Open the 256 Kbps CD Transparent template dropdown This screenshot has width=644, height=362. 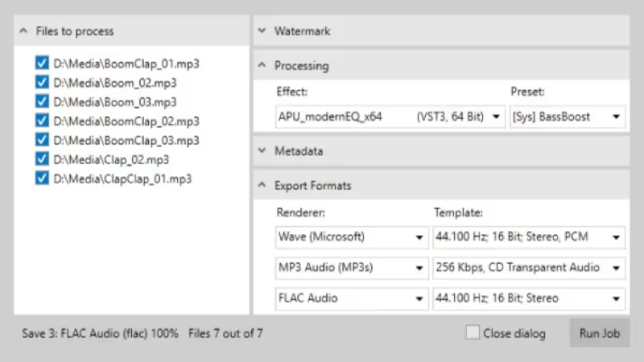pos(529,268)
